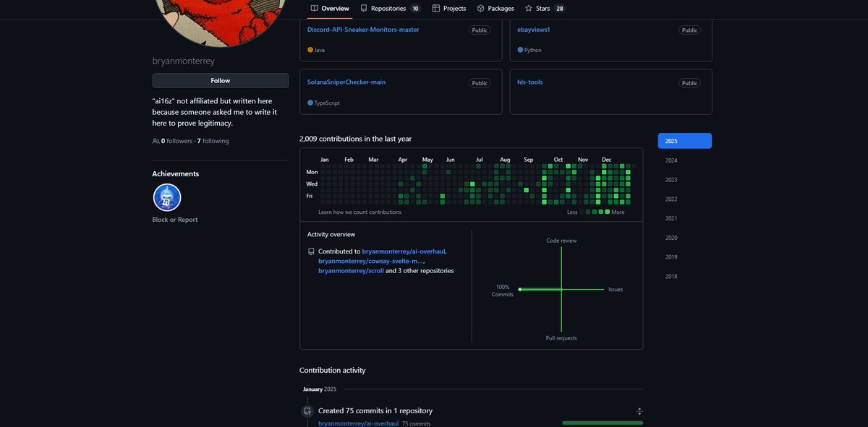This screenshot has width=868, height=427.
Task: Go to the Packages tab
Action: click(495, 9)
